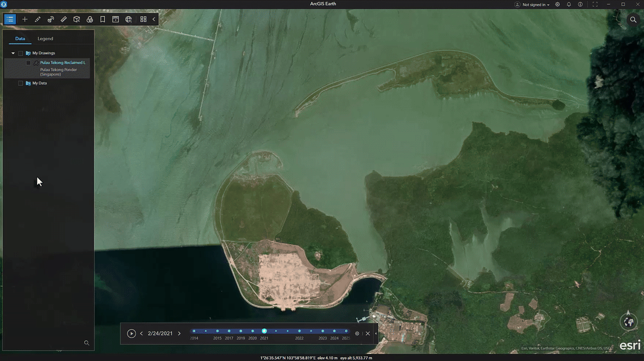This screenshot has width=644, height=361.
Task: Collapse the toolbar with the left chevron
Action: pyautogui.click(x=154, y=19)
